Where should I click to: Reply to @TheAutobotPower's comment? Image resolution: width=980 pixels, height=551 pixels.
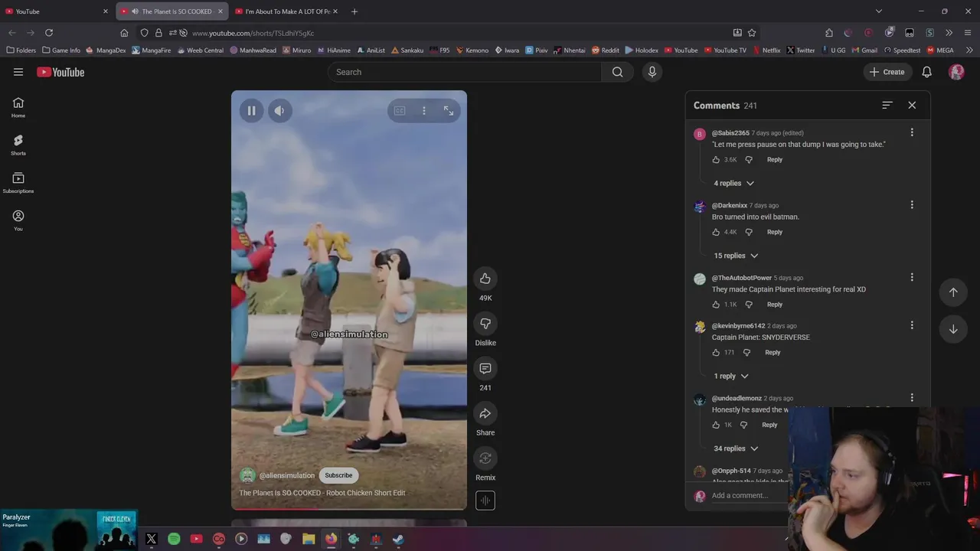click(775, 305)
